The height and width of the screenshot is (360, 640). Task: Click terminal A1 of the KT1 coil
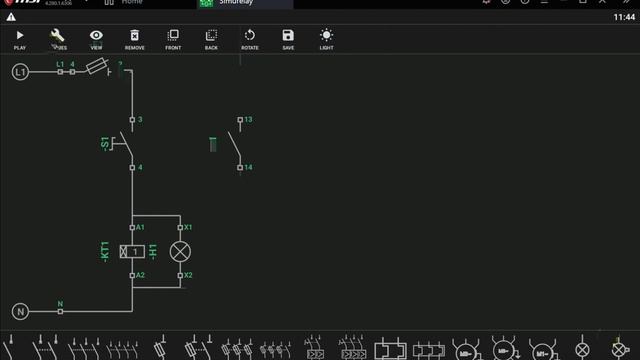click(x=132, y=227)
